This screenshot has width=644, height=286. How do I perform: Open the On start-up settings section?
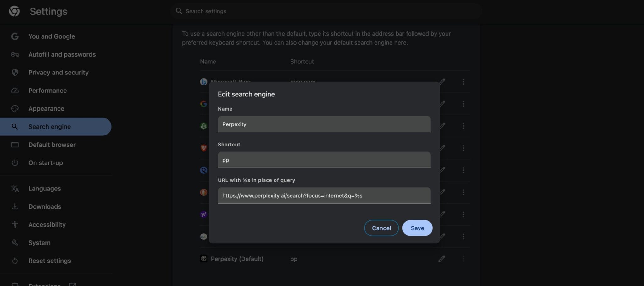[46, 163]
